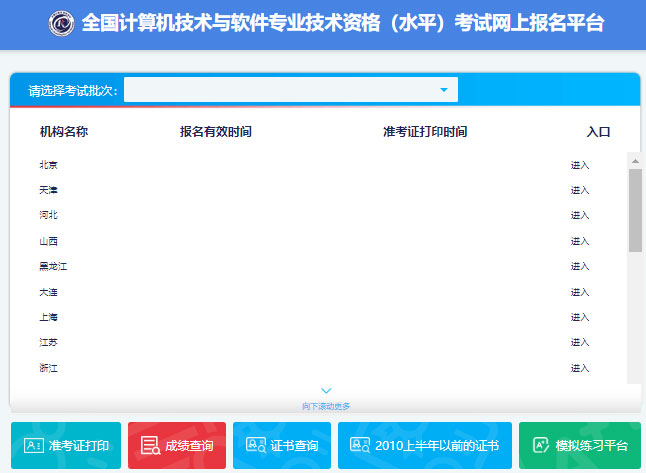Open 模拟练习平台 practice platform button

580,445
